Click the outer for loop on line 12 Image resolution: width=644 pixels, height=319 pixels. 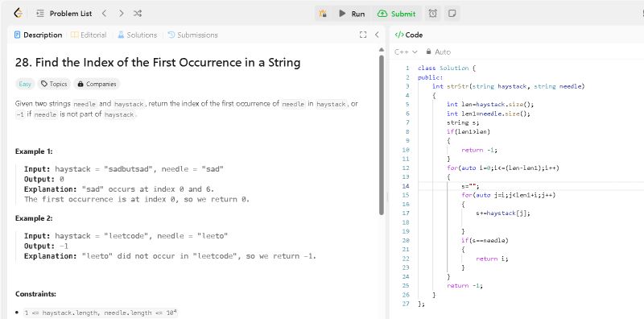tap(502, 168)
